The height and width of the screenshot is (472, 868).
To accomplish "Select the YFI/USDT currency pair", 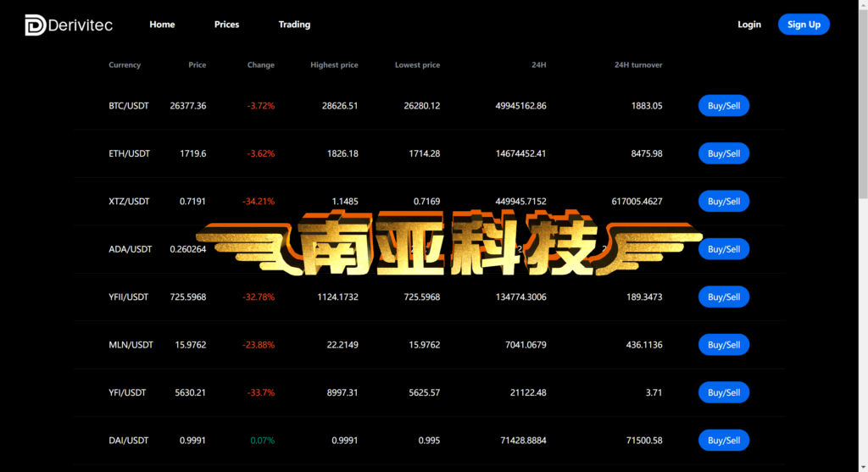I will [127, 392].
